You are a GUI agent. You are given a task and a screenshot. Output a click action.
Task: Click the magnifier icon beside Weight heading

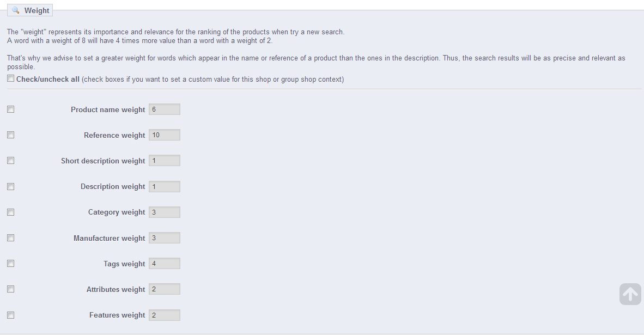point(15,10)
